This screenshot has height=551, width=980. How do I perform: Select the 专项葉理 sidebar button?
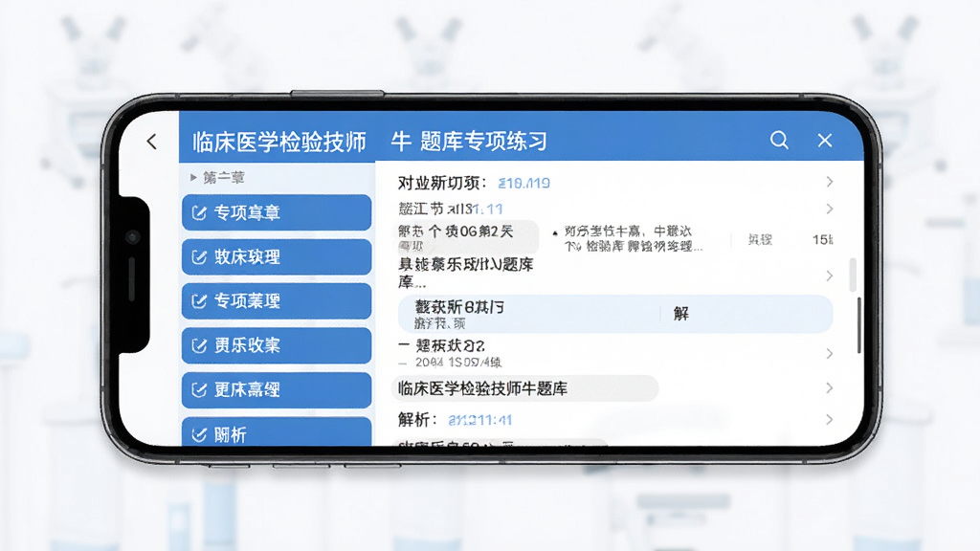(277, 301)
